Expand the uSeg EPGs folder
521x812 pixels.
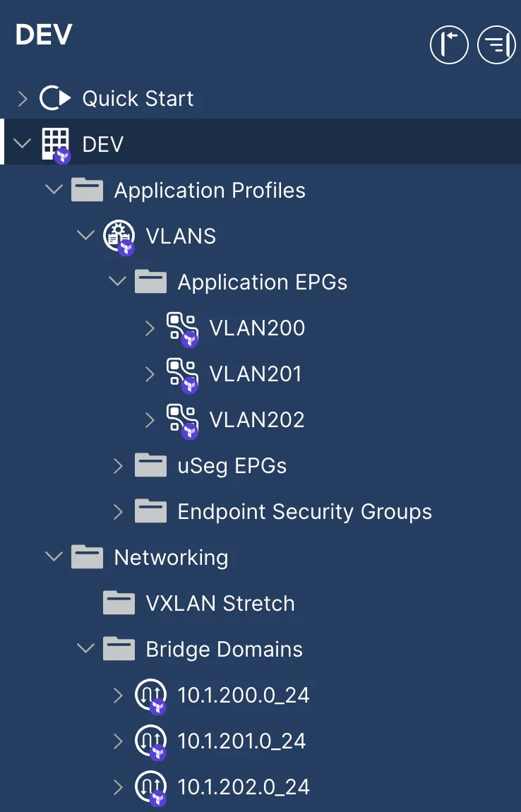(118, 465)
